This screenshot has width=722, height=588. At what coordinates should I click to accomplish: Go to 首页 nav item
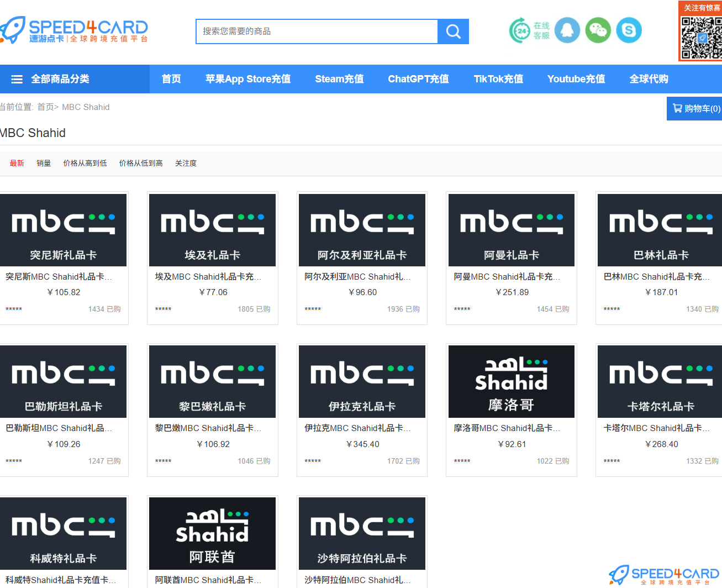171,79
